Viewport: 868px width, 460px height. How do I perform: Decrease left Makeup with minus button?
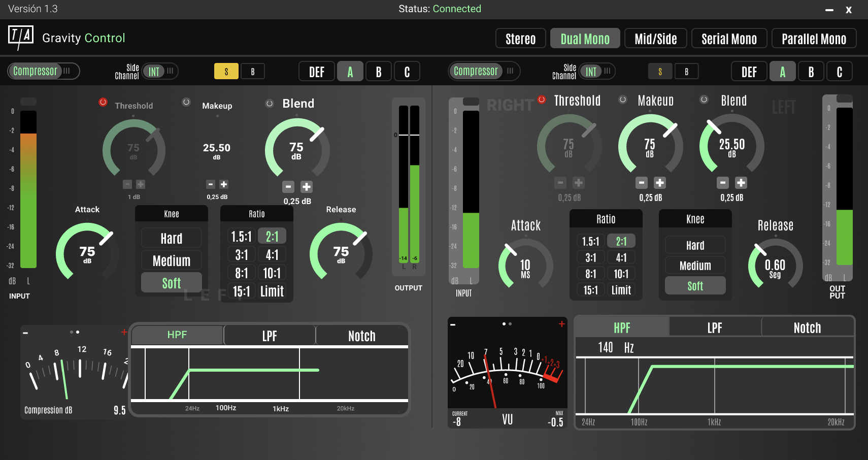tap(211, 184)
